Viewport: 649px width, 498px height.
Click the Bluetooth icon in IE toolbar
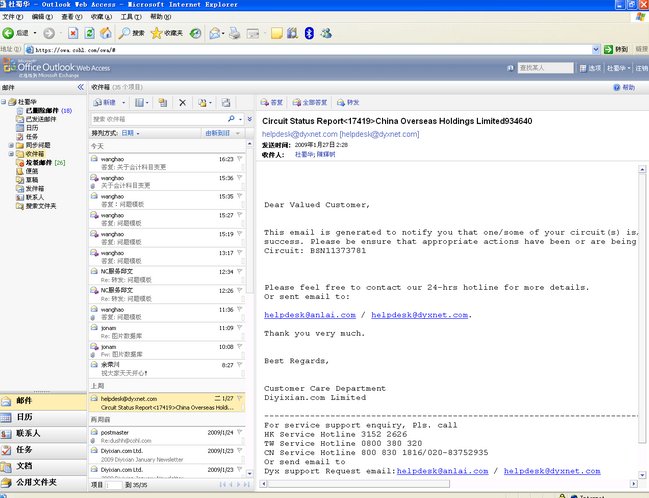coord(309,33)
